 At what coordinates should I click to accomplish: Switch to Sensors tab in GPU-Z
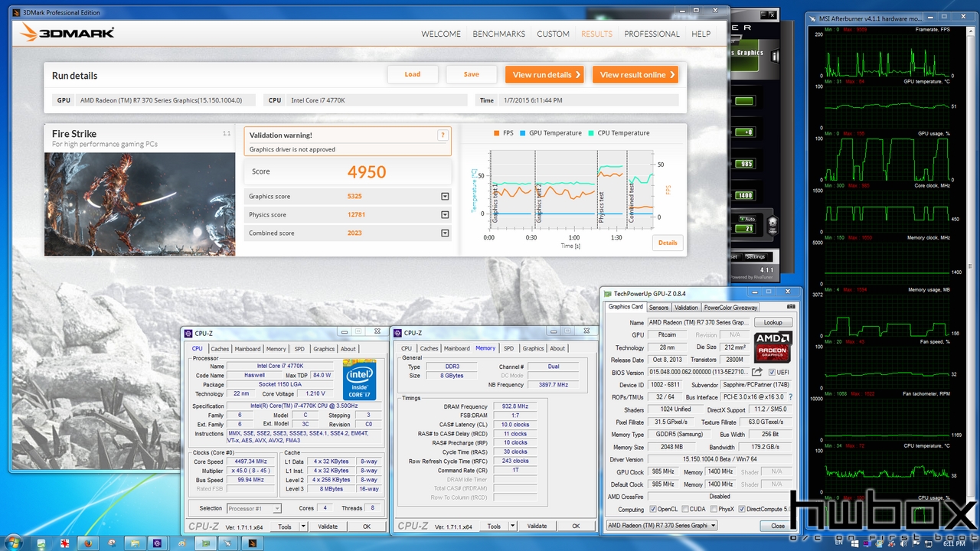[x=658, y=308]
